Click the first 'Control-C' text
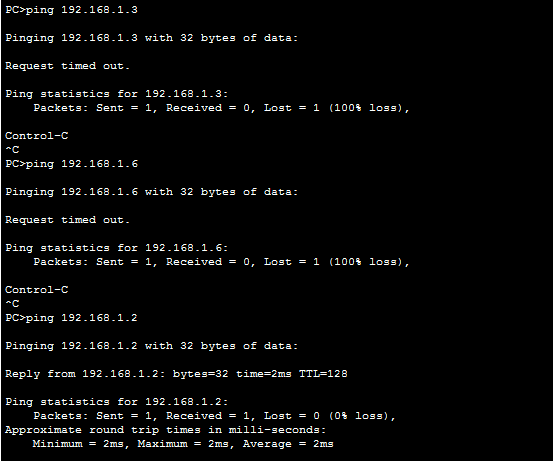 click(x=37, y=136)
